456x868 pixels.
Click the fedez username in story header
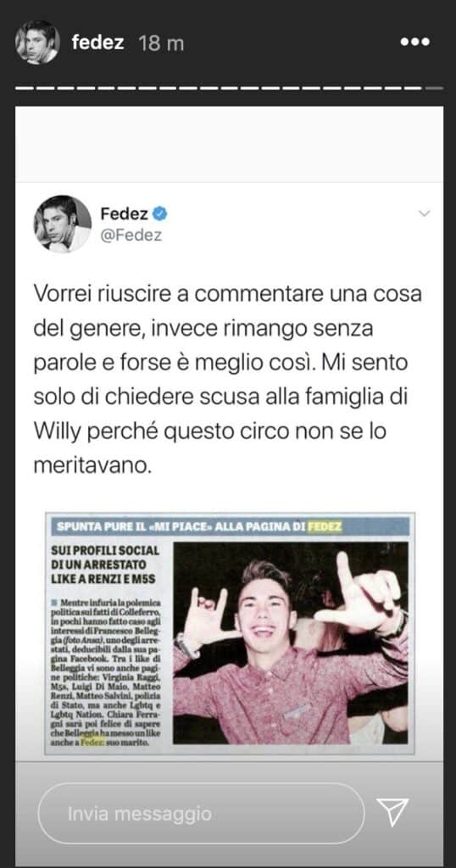tap(98, 42)
